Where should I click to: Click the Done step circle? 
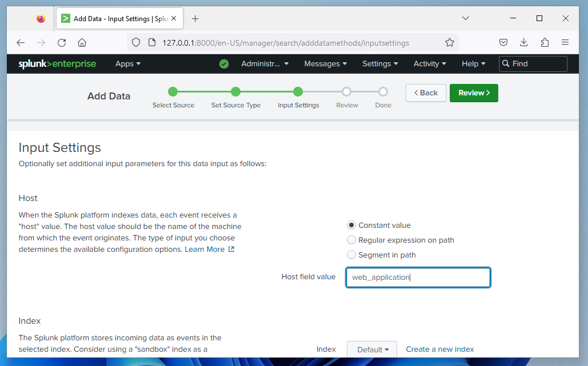click(383, 92)
